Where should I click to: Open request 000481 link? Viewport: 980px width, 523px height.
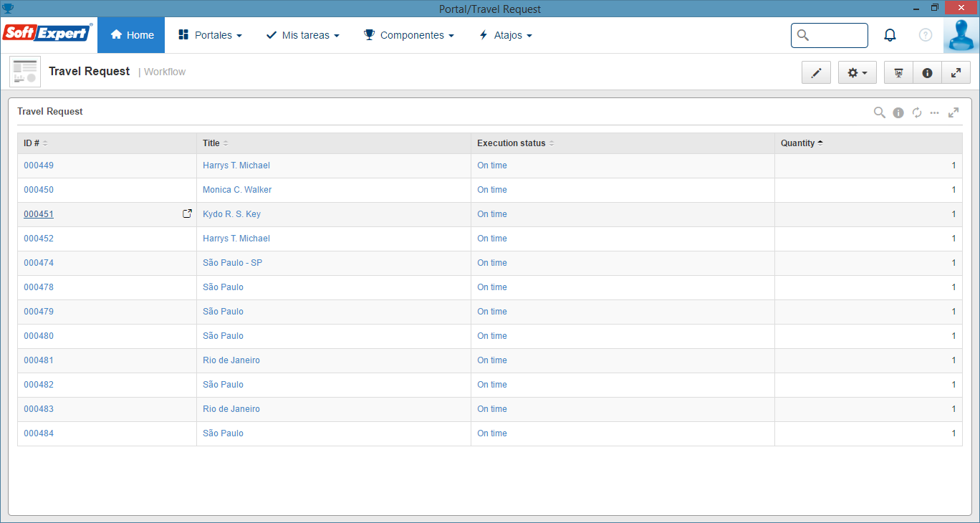[x=39, y=360]
